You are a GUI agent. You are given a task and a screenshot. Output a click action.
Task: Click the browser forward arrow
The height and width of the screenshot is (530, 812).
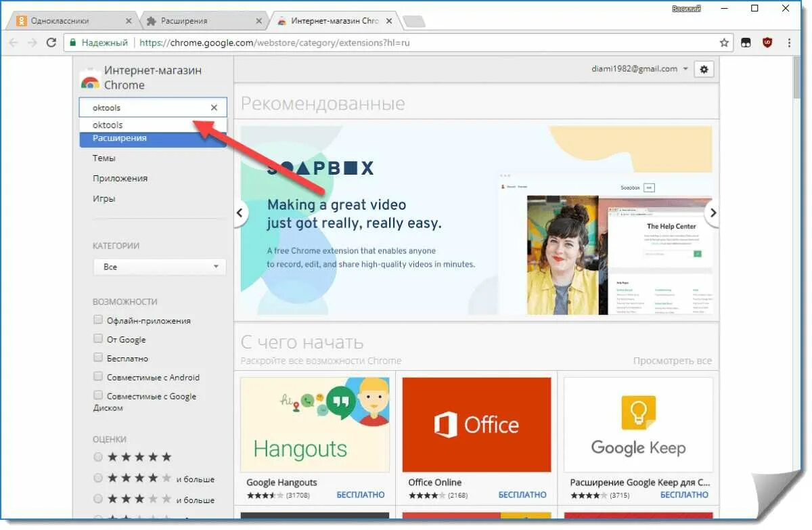[x=32, y=43]
